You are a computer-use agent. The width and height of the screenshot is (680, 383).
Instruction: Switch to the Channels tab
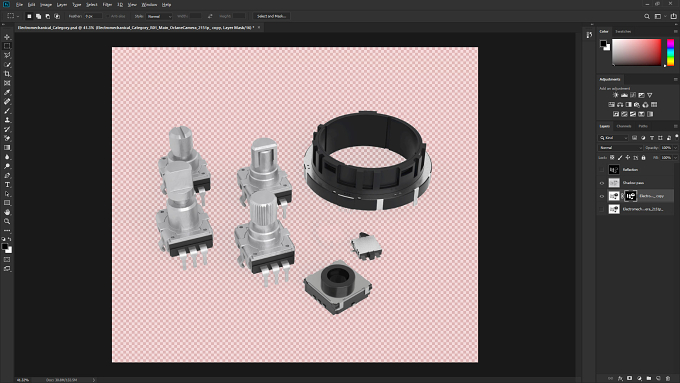[x=624, y=126]
